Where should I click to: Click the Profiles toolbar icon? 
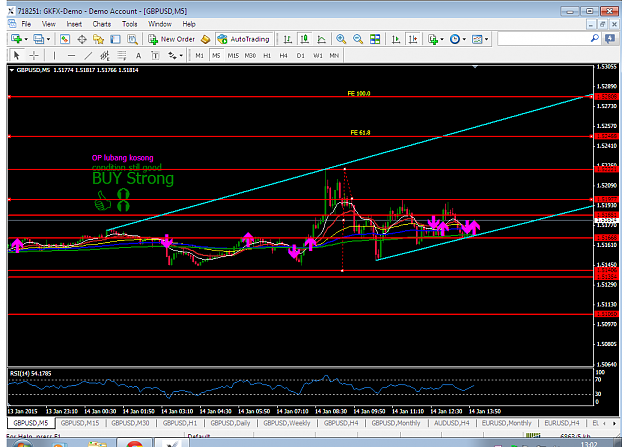(38, 39)
